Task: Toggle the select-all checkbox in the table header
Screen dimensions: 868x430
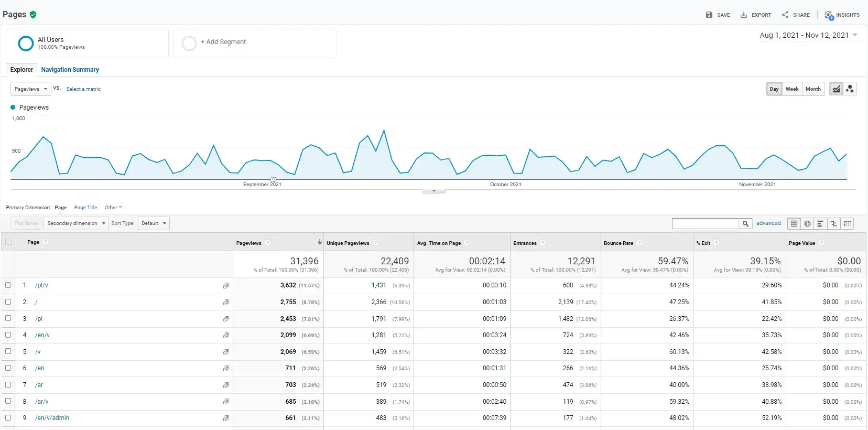Action: click(x=8, y=242)
